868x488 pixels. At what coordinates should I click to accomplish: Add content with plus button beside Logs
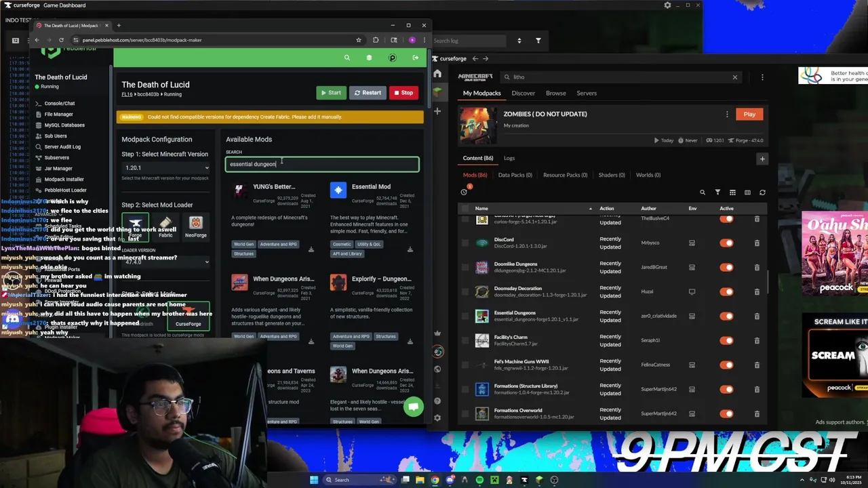762,159
